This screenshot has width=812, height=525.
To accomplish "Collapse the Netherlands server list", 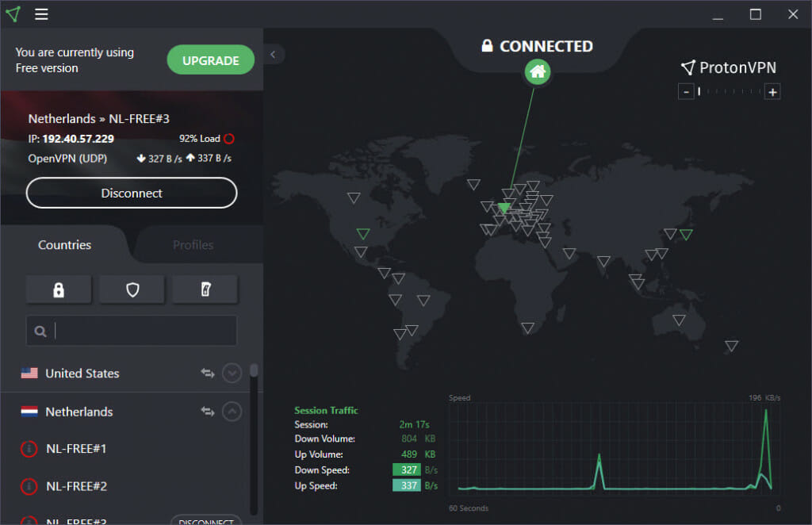I will tap(232, 412).
